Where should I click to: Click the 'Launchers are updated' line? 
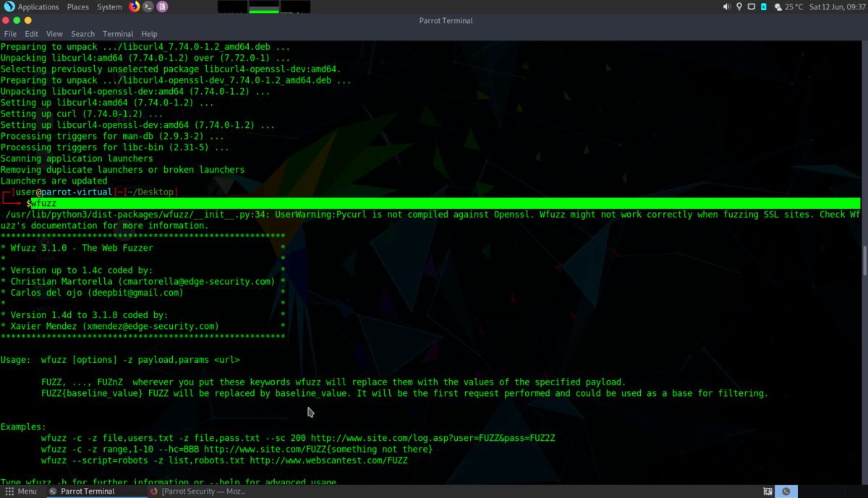[x=54, y=181]
